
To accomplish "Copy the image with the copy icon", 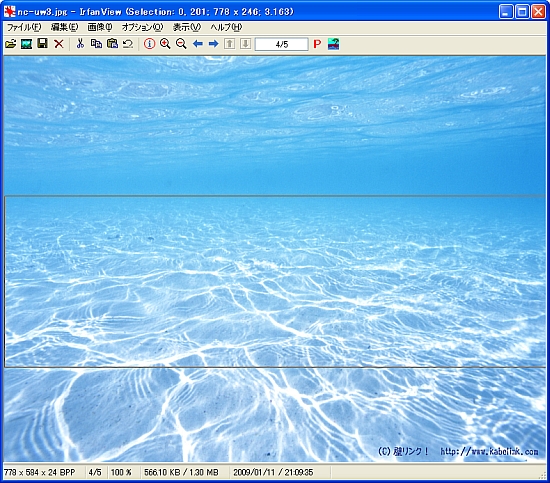I will coord(96,44).
